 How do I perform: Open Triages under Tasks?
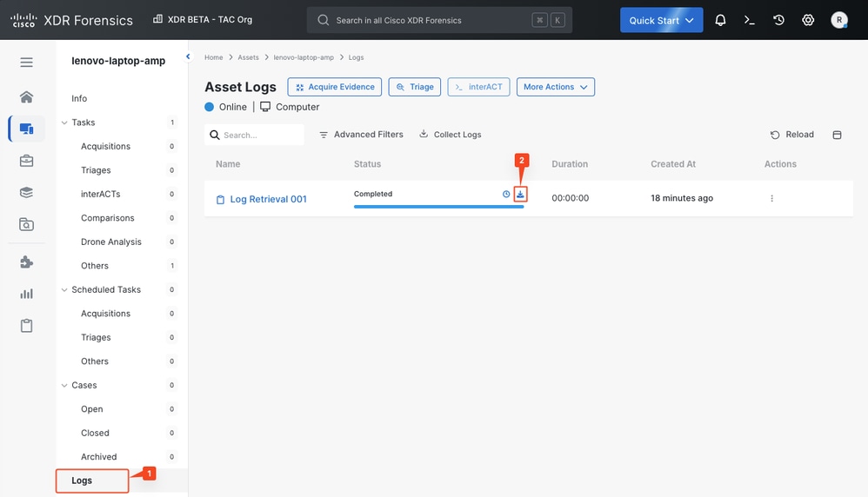pyautogui.click(x=96, y=170)
